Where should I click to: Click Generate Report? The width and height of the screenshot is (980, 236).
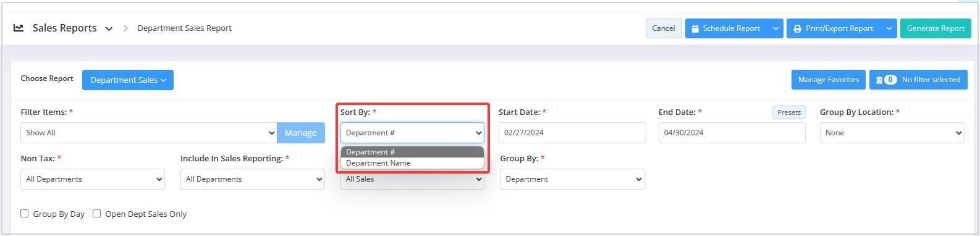(936, 28)
